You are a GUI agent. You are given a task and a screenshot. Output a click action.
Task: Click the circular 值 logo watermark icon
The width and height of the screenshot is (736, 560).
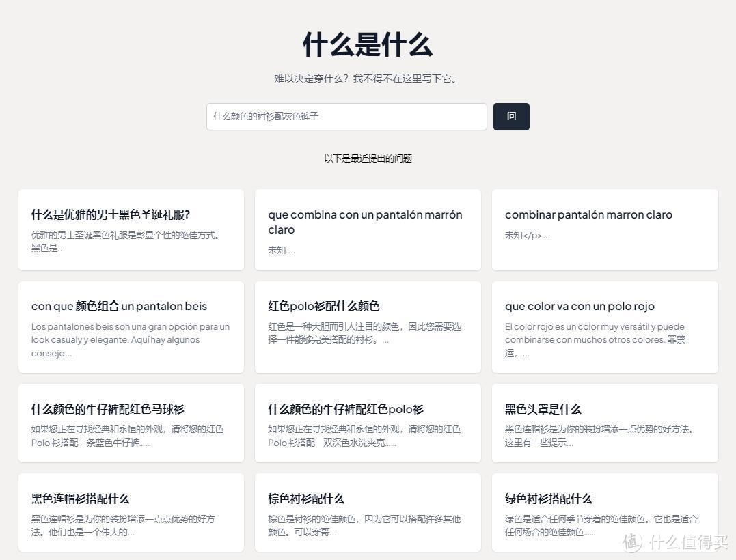633,544
